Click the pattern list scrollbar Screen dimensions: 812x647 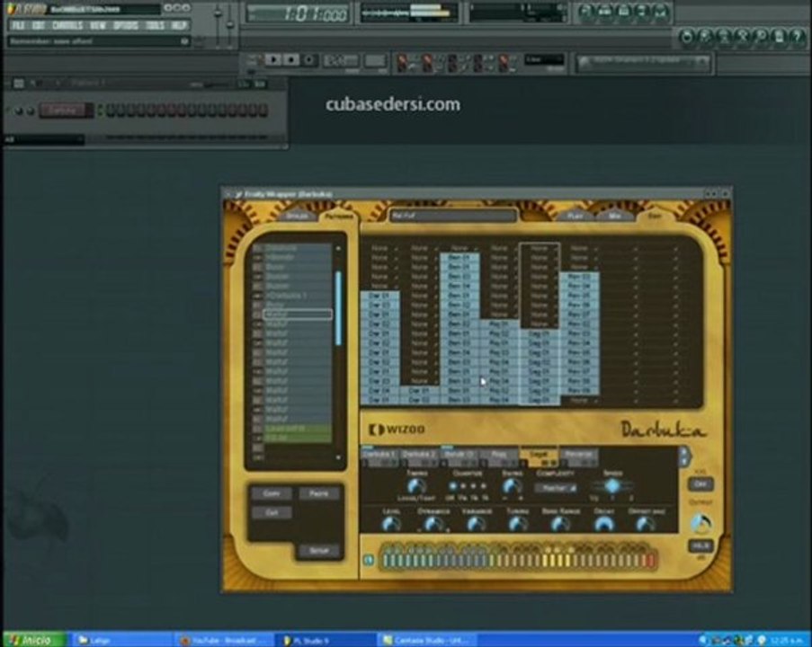339,308
